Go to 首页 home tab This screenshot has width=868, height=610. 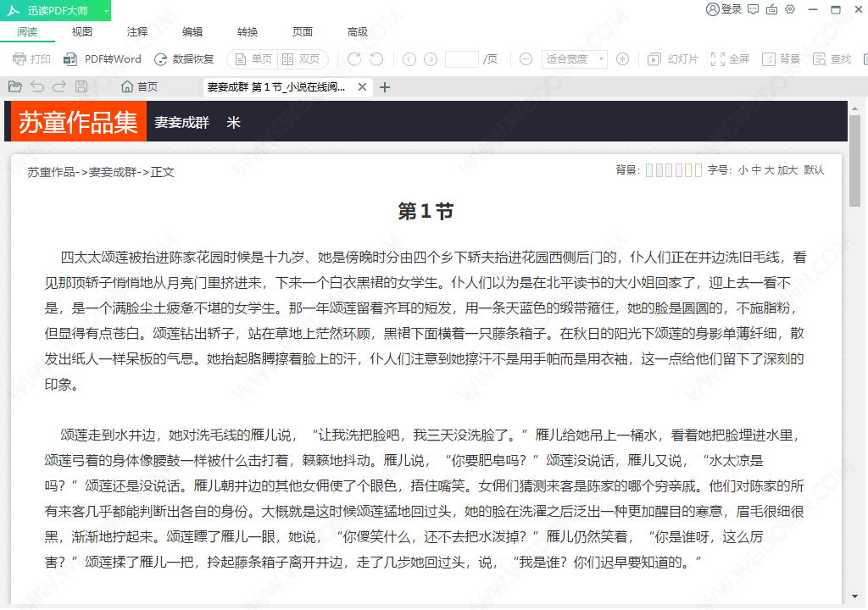click(140, 87)
